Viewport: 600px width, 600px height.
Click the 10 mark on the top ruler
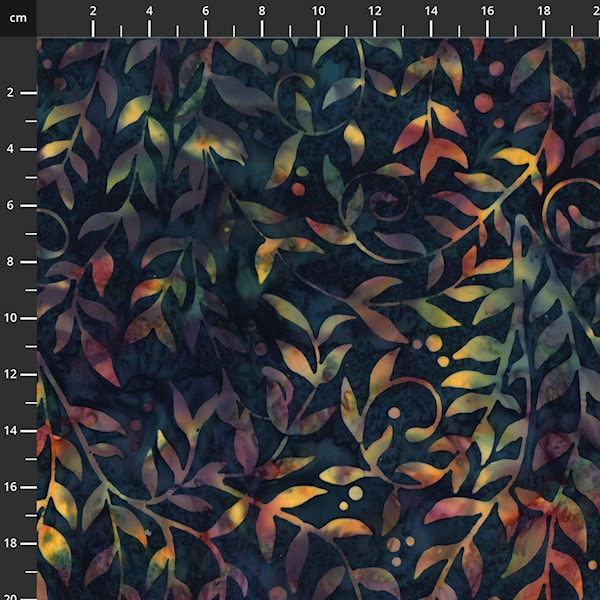(317, 10)
